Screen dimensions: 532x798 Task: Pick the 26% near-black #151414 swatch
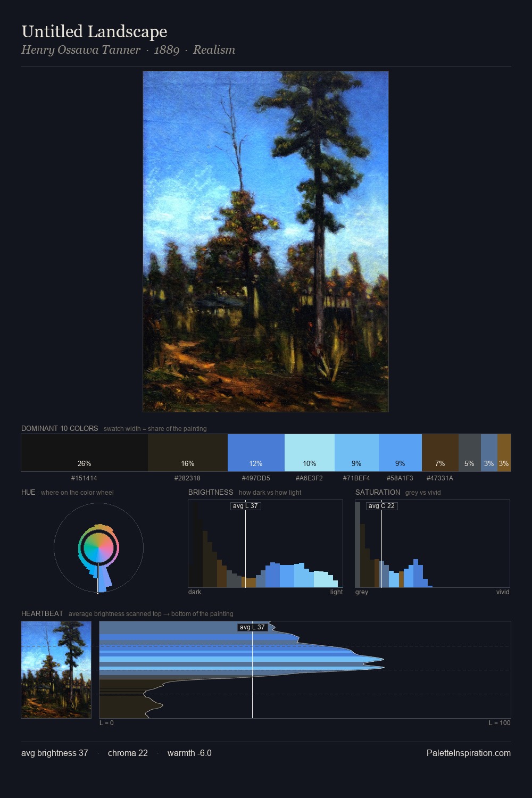pyautogui.click(x=85, y=453)
